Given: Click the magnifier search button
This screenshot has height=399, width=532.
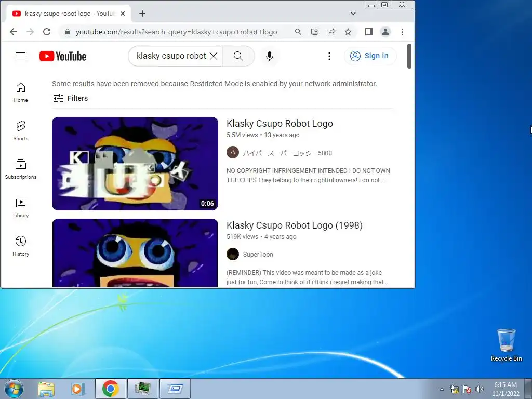Looking at the screenshot, I should (238, 56).
